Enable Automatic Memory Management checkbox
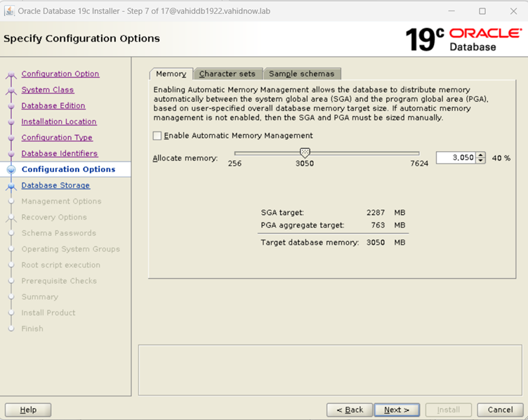 [157, 136]
